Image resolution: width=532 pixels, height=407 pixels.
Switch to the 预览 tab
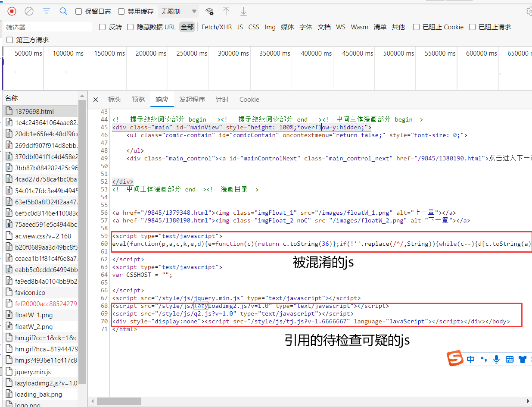coord(138,99)
